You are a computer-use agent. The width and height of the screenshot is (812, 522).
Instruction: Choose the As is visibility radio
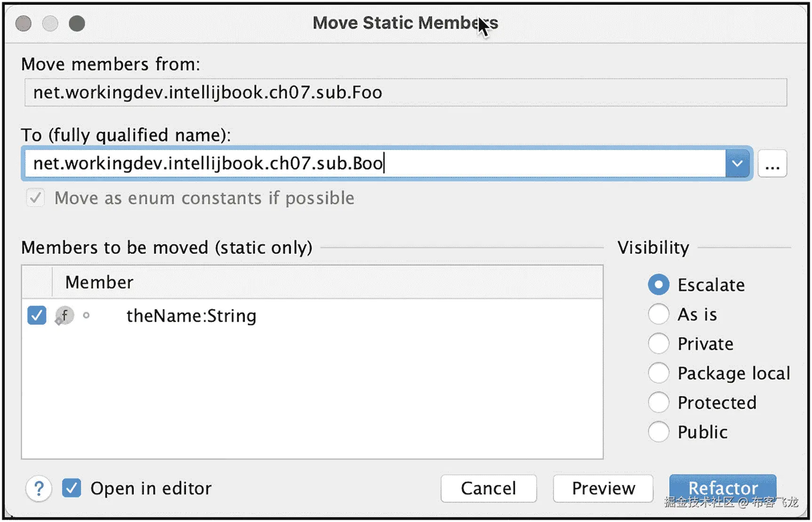pos(659,314)
